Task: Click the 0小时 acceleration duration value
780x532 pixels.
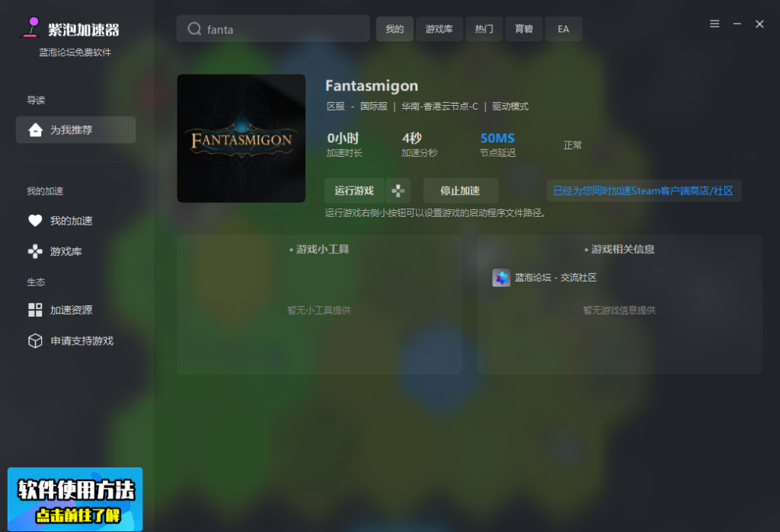Action: coord(343,139)
